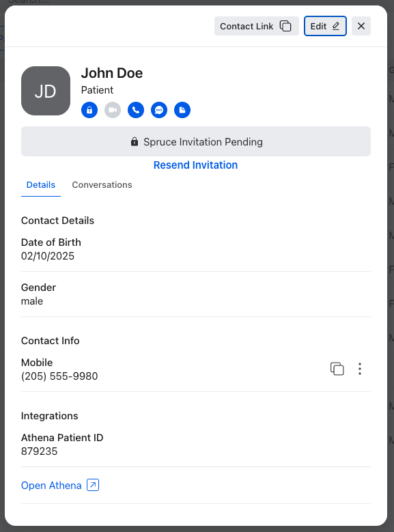Open the three-dot menu for Mobile
The height and width of the screenshot is (532, 394).
pyautogui.click(x=360, y=369)
